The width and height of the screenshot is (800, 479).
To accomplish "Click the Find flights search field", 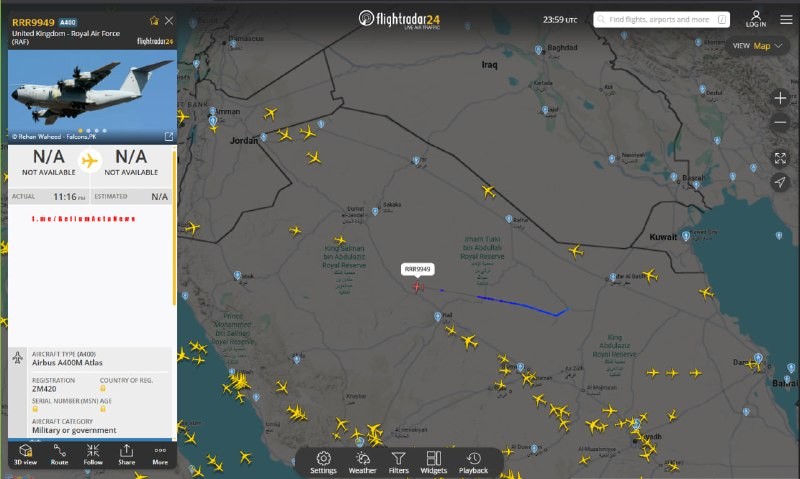I will (660, 19).
